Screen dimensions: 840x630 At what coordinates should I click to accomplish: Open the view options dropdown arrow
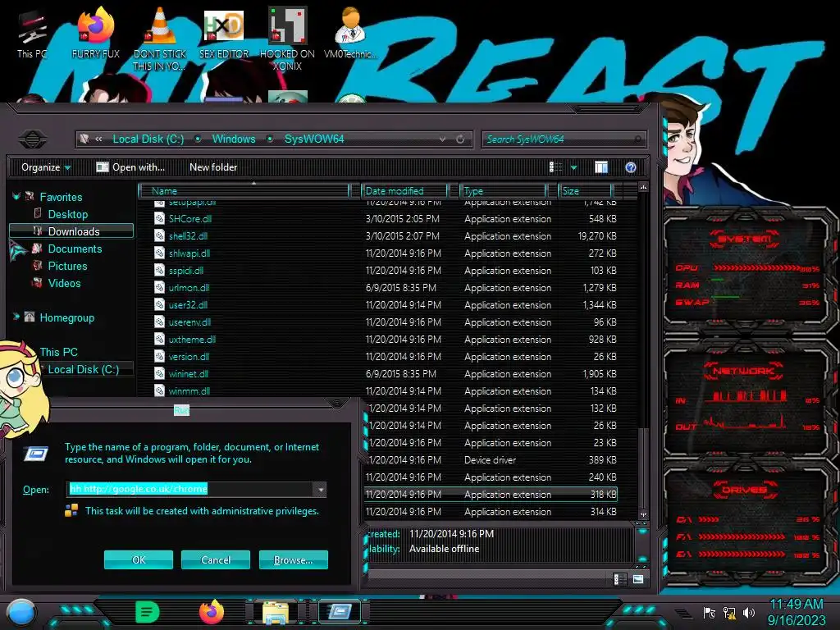point(573,167)
